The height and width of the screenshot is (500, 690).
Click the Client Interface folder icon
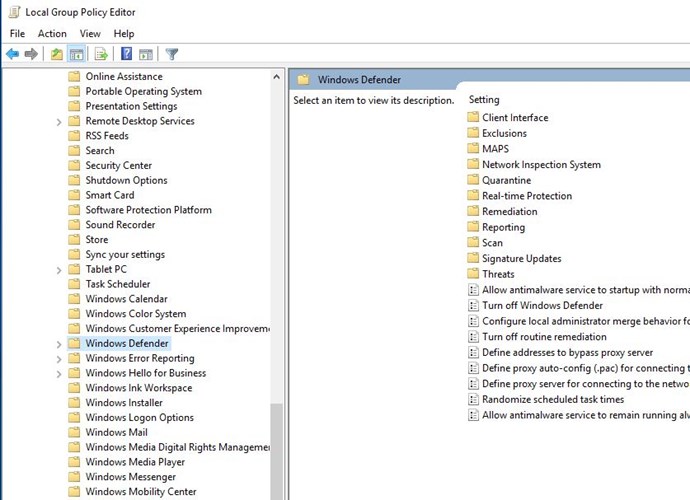473,117
